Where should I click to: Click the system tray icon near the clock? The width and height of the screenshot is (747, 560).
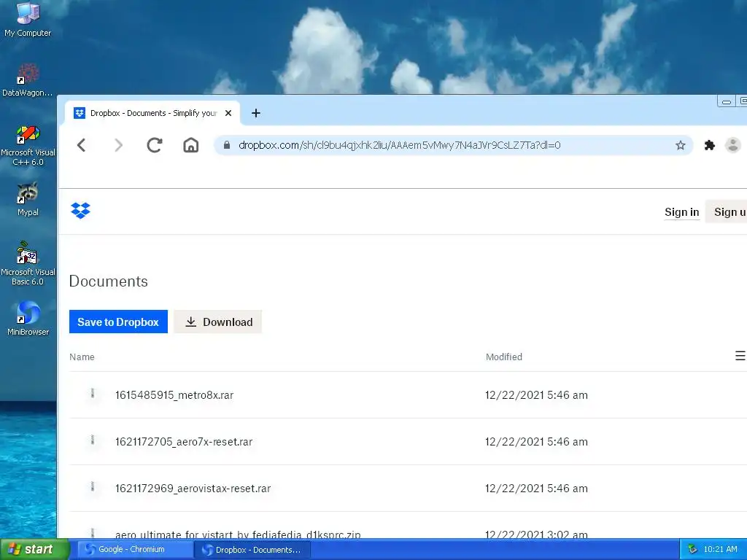click(692, 550)
